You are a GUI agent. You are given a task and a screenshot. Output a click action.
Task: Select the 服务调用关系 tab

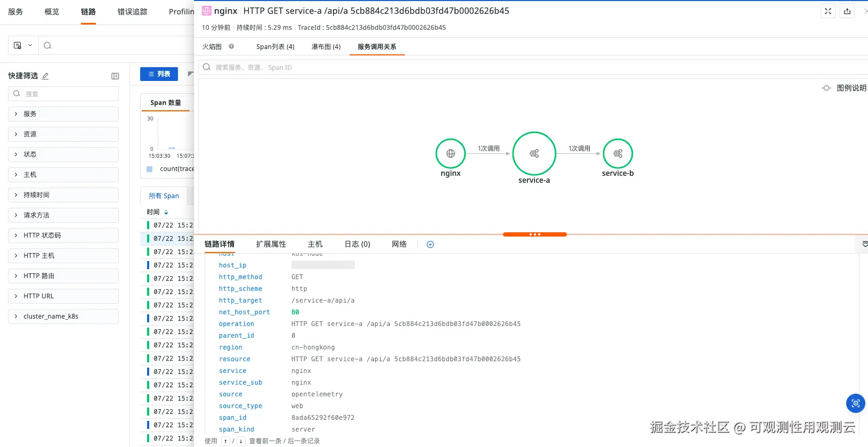(x=377, y=47)
